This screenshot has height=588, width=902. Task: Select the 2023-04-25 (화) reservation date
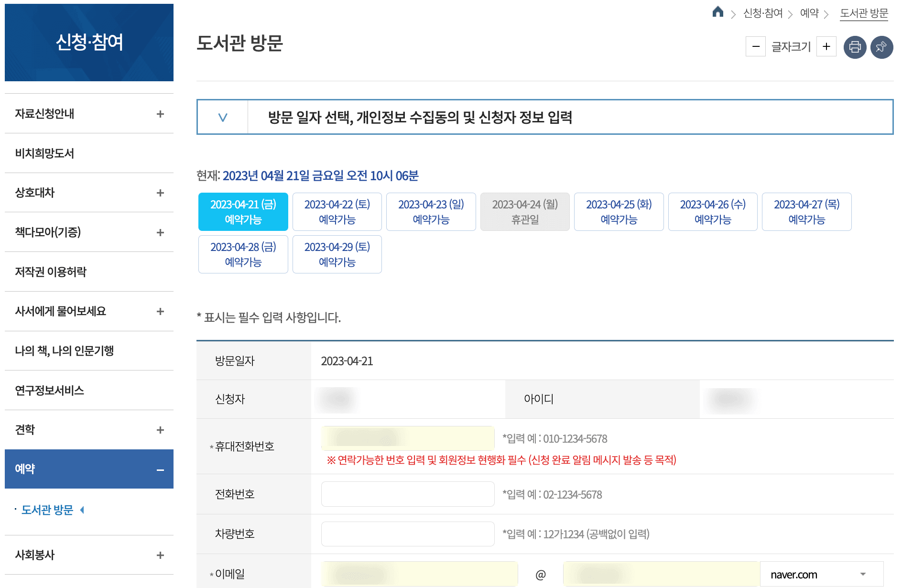(x=619, y=211)
